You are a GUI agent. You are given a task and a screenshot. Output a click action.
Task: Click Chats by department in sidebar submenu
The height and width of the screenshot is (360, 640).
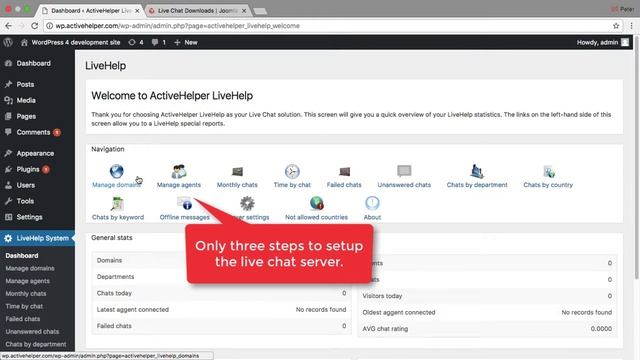coord(36,344)
